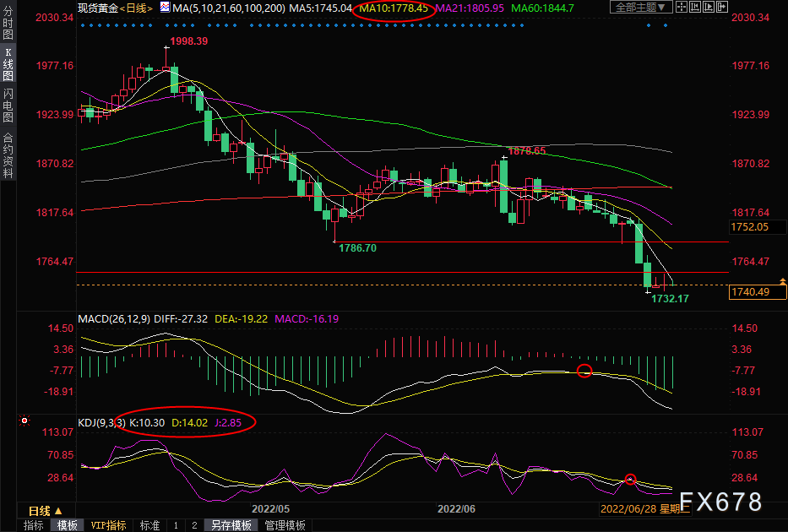Open the VIP指标 tab
The height and width of the screenshot is (532, 788).
coord(108,525)
